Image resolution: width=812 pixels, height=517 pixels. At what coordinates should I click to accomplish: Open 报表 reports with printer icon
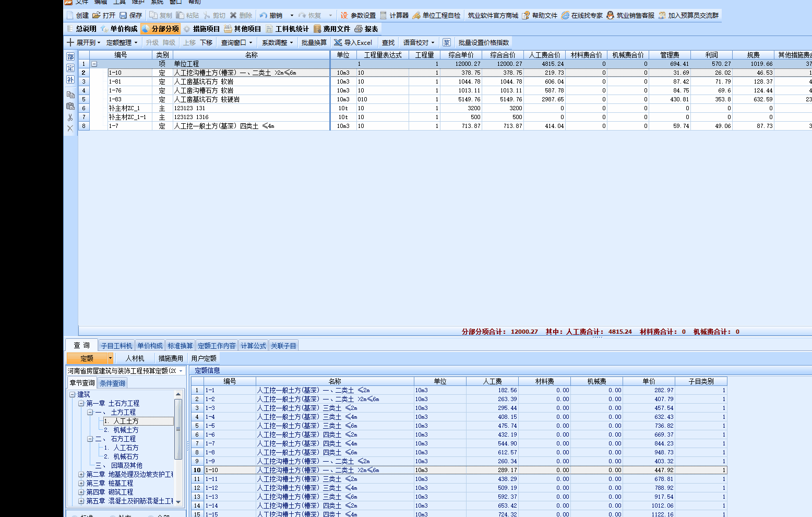click(x=359, y=29)
